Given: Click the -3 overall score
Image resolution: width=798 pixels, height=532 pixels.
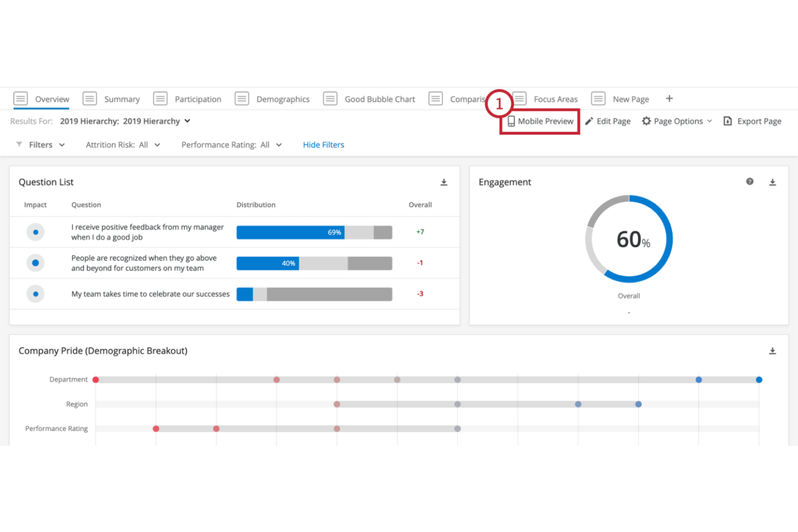Looking at the screenshot, I should [420, 294].
